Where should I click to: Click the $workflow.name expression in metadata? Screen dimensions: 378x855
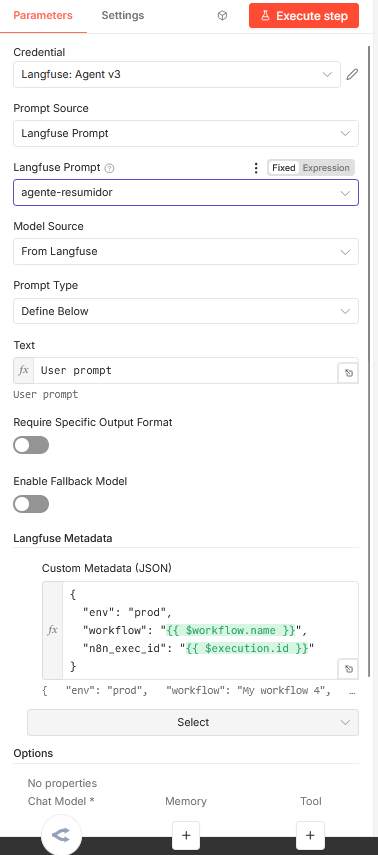pos(231,630)
